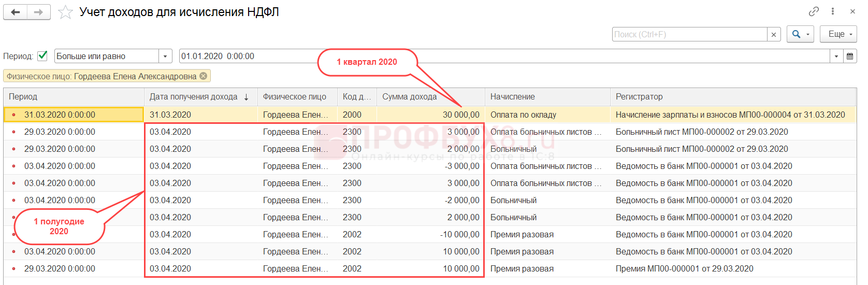
Task: Open the three-dot options menu
Action: coord(833,11)
